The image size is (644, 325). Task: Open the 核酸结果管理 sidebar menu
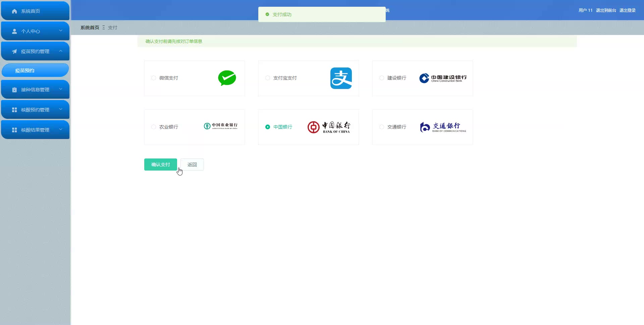(x=35, y=130)
